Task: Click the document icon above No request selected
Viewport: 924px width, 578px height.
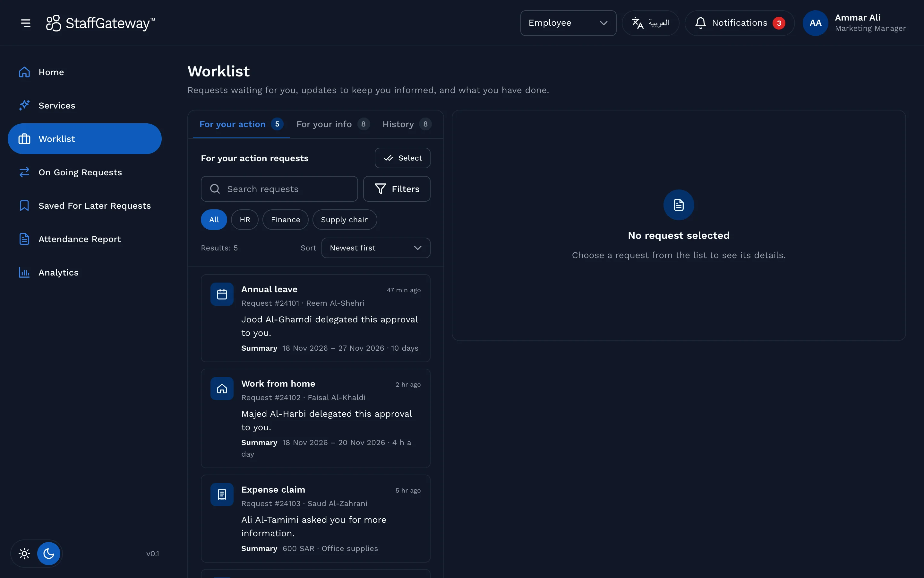Action: [679, 205]
